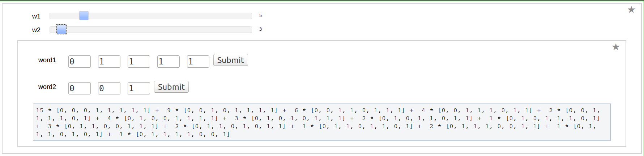644x156 pixels.
Task: Click the star icon in the inner panel corner
Action: [x=616, y=47]
